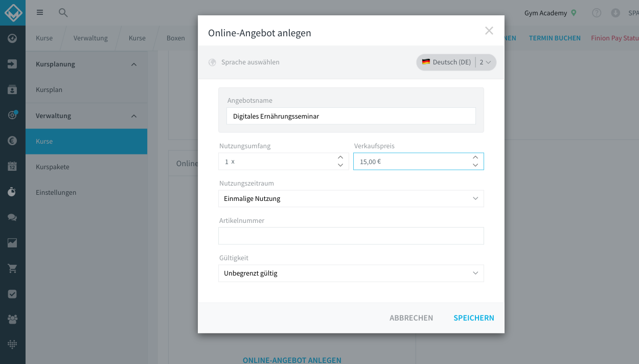The width and height of the screenshot is (639, 364).
Task: Open the Nutzungszeitraum dropdown
Action: click(x=351, y=198)
